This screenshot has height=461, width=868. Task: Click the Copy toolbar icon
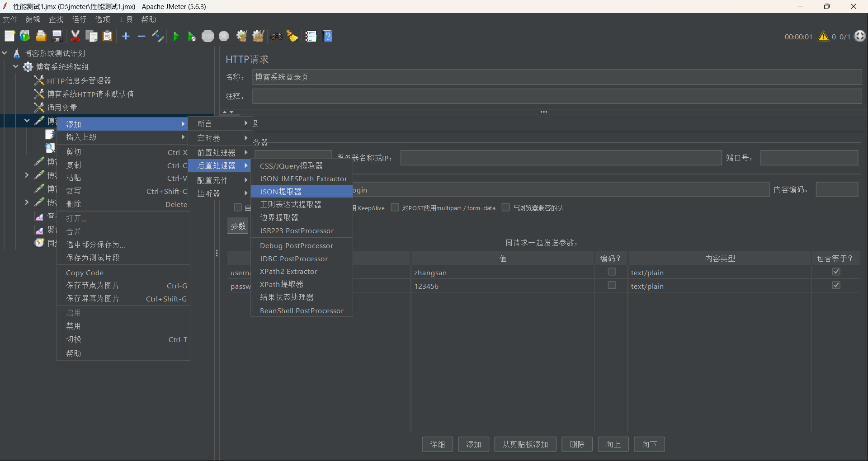click(91, 36)
